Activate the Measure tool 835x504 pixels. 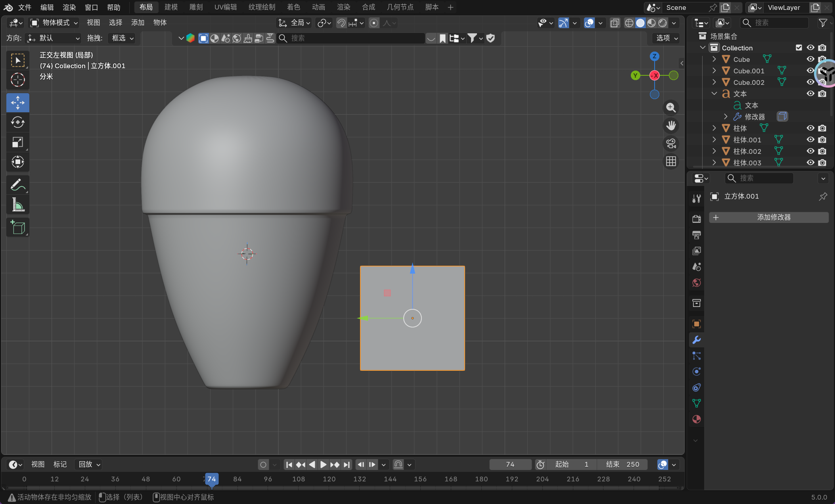pos(17,205)
